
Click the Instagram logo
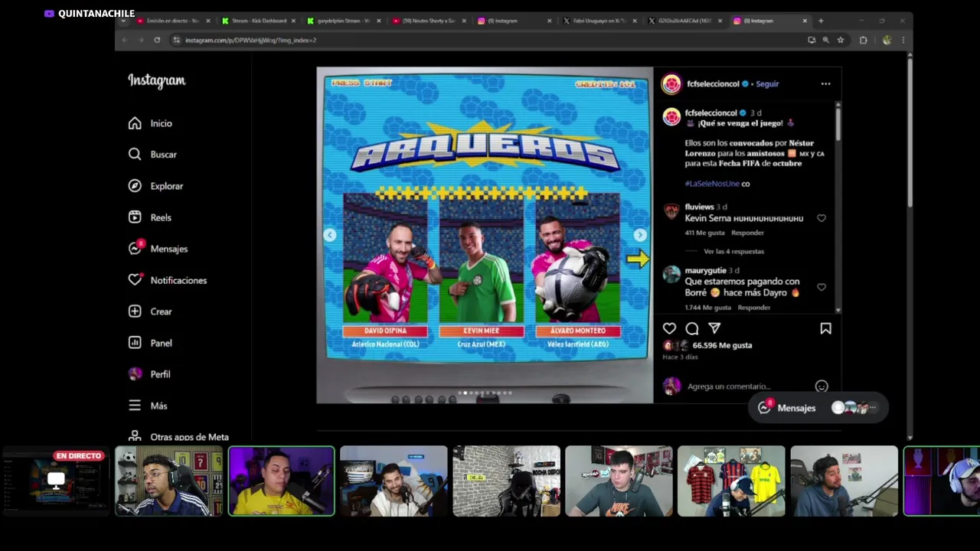pyautogui.click(x=156, y=80)
